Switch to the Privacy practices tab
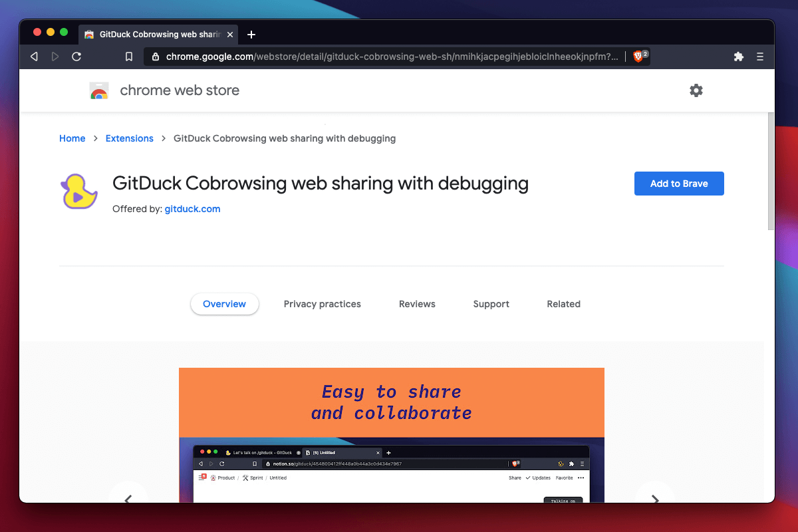The height and width of the screenshot is (532, 798). [x=323, y=304]
